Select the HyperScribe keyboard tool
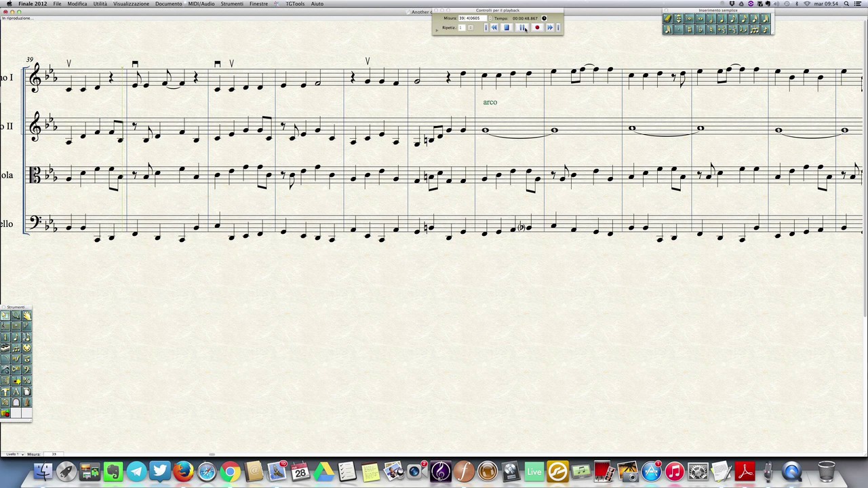 (5, 348)
